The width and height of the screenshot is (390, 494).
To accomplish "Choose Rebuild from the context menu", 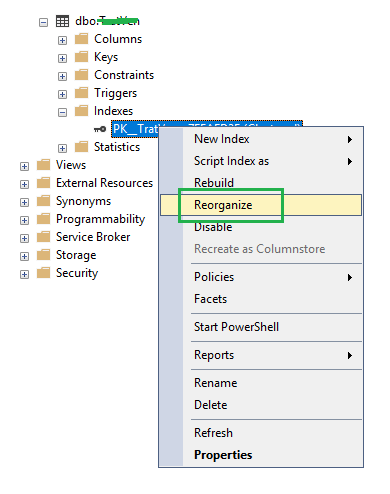I will 261,183.
